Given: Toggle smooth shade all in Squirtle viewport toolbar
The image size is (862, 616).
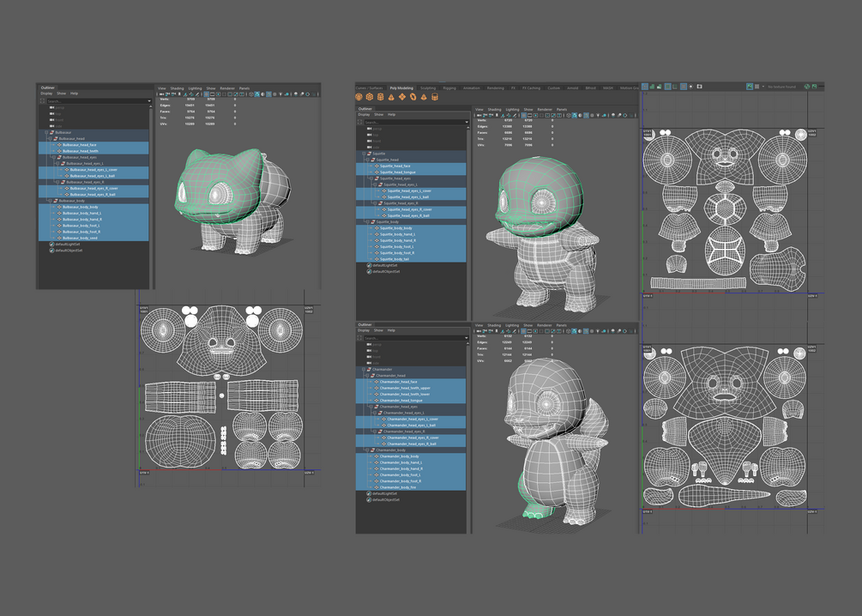Looking at the screenshot, I should tap(575, 116).
